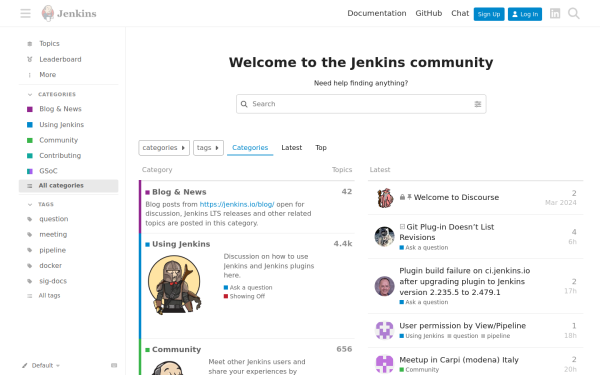Click the Sign Up button
600x375 pixels.
(489, 14)
